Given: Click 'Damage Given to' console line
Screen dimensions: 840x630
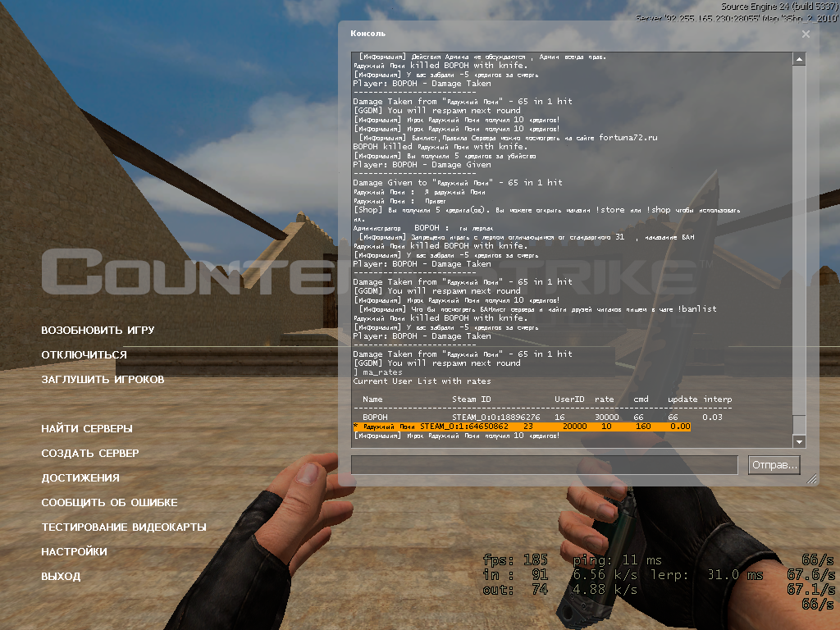Looking at the screenshot, I should 458,183.
